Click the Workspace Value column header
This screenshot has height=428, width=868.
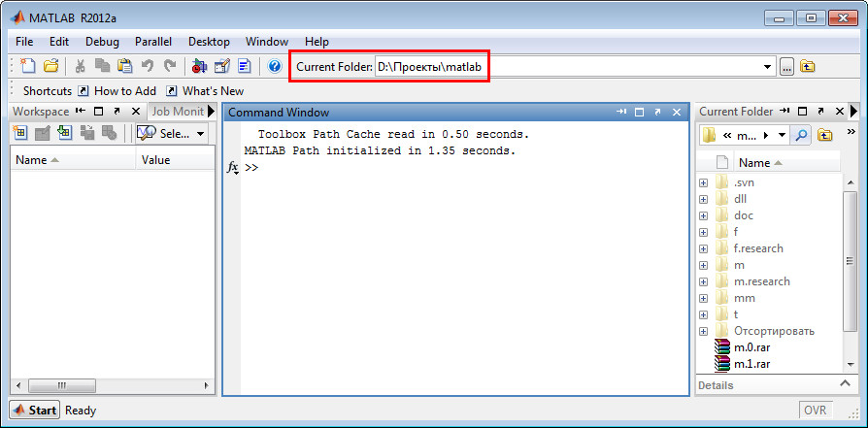click(176, 160)
